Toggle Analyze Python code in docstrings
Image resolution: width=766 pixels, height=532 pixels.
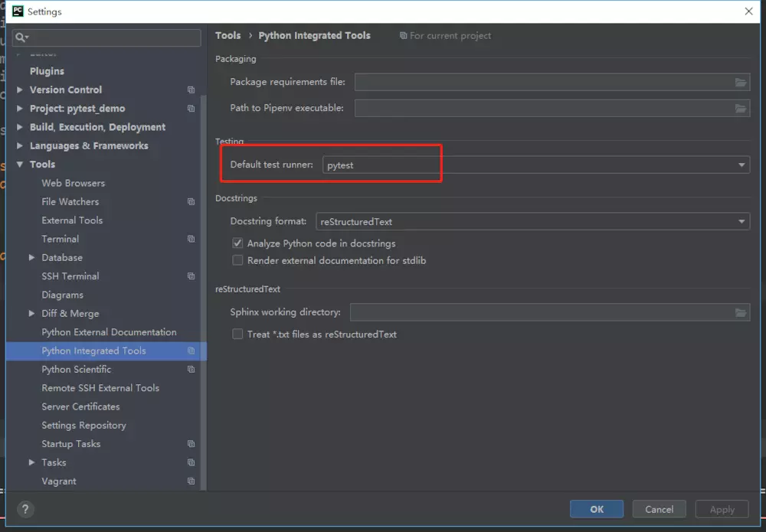[237, 243]
